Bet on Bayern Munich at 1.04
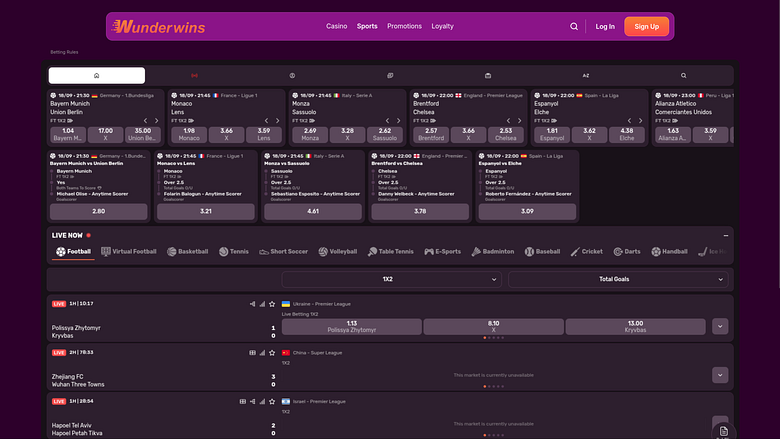Image resolution: width=780 pixels, height=439 pixels. (68, 135)
